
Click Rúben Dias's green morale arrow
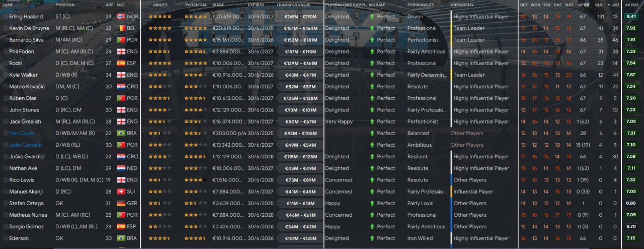372,98
